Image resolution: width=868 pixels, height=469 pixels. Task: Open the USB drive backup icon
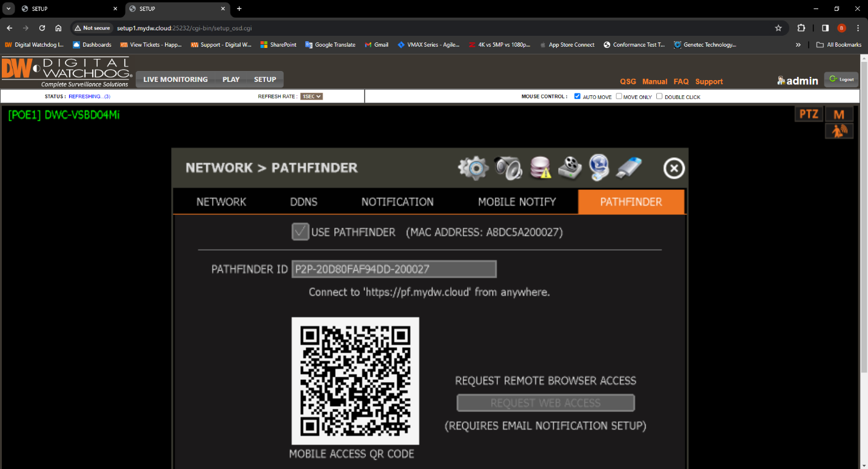(629, 168)
